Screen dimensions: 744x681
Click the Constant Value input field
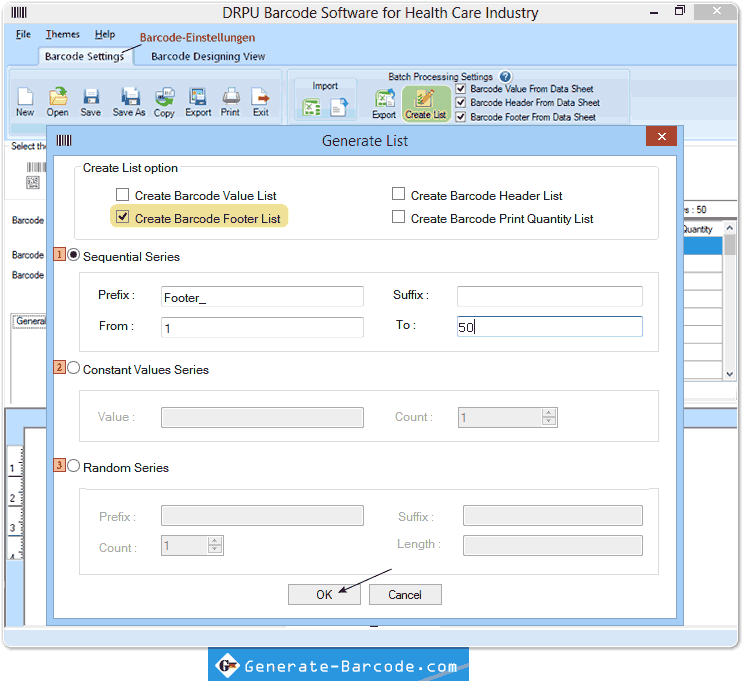(262, 417)
